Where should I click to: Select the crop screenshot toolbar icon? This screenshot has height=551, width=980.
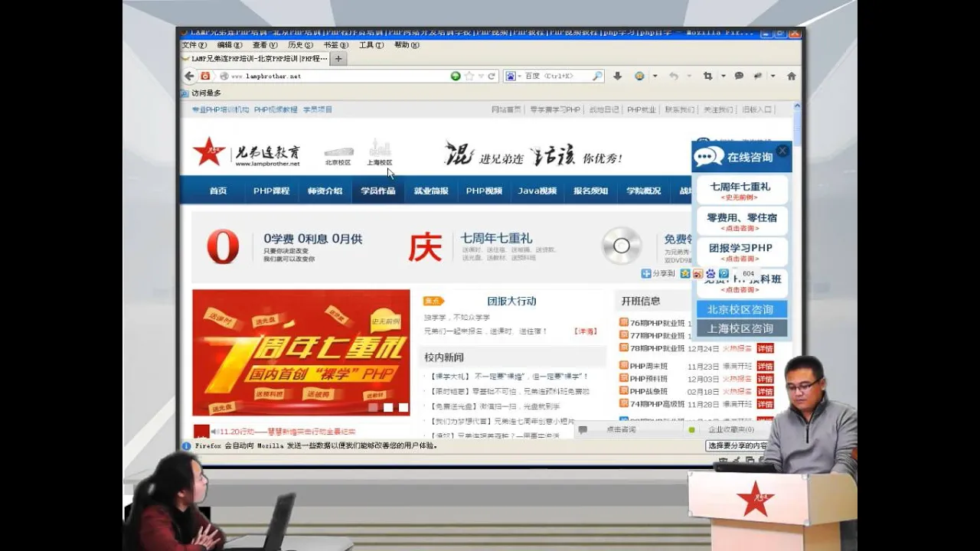click(707, 76)
